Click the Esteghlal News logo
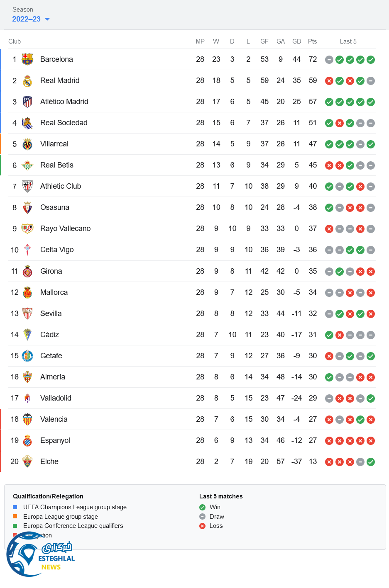 click(x=41, y=555)
